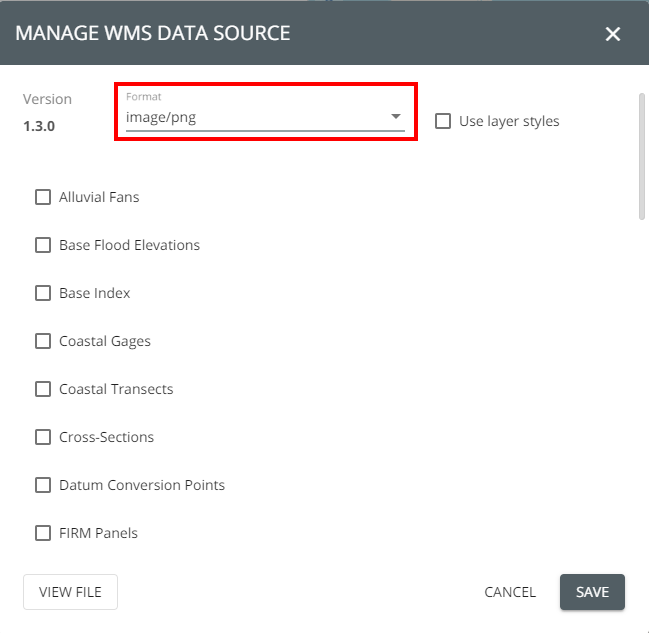
Task: Select the image/png format field
Action: coord(265,111)
